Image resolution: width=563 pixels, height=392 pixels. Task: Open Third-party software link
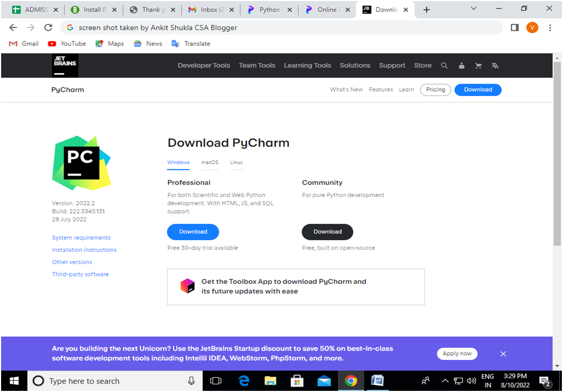[x=80, y=274]
